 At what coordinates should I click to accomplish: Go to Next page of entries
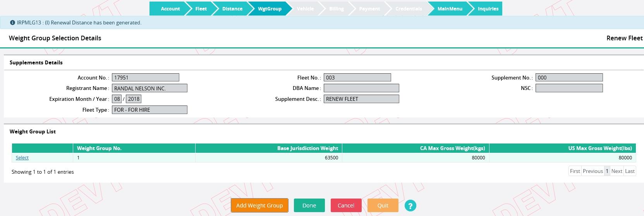coord(617,171)
